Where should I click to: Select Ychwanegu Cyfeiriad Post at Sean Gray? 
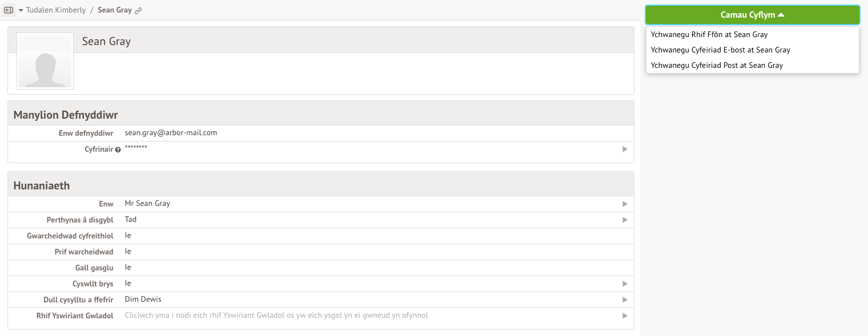click(717, 65)
